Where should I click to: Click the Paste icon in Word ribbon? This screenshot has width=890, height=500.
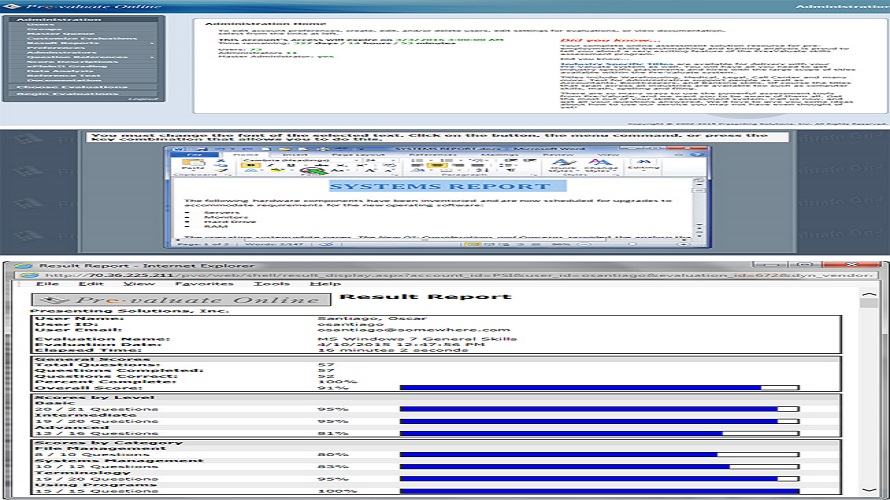point(193,163)
